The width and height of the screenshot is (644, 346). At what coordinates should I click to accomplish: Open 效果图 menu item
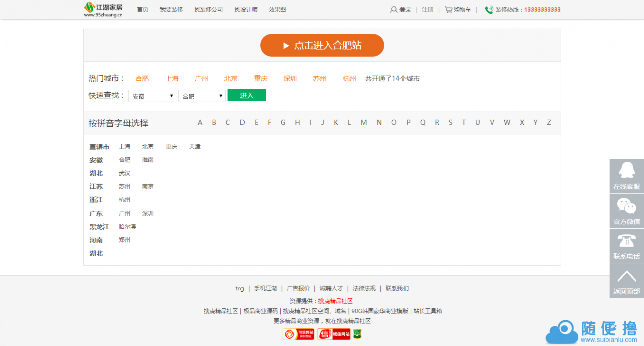pos(277,9)
